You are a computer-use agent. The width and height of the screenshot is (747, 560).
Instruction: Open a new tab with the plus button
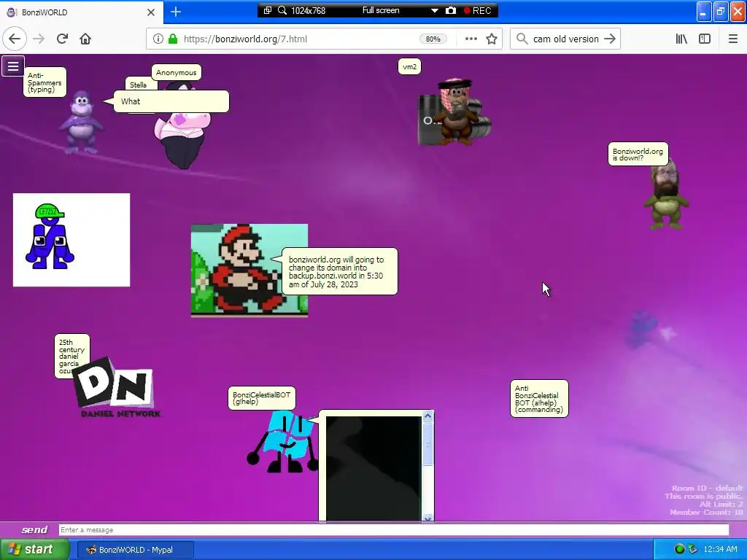[x=175, y=12]
